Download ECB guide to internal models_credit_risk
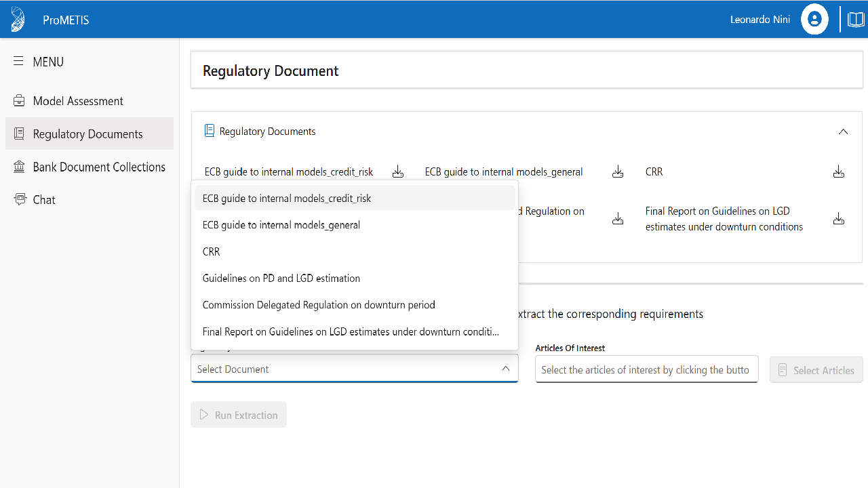The width and height of the screenshot is (868, 488). click(x=398, y=172)
